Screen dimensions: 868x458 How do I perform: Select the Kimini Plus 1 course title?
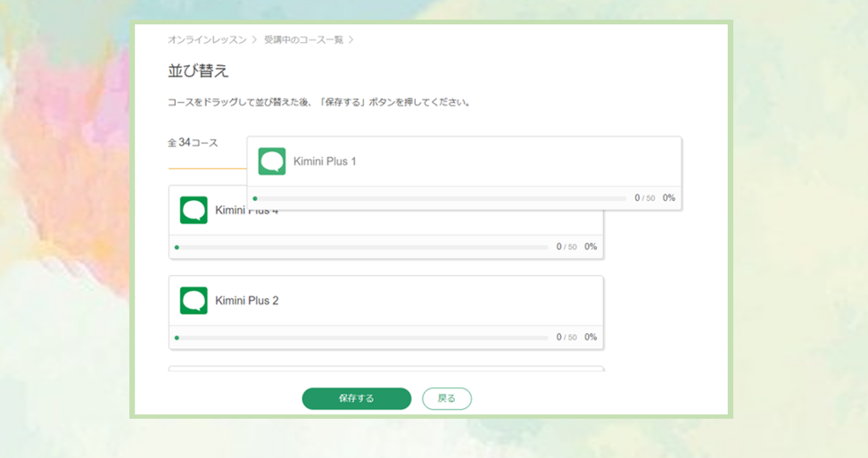tap(325, 162)
